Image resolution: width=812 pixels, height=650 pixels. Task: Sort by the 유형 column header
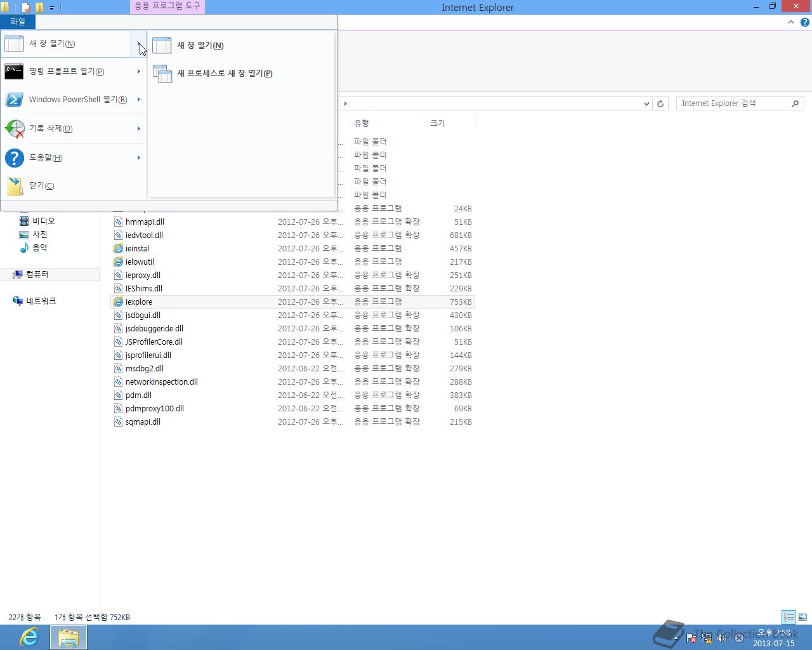pos(362,123)
